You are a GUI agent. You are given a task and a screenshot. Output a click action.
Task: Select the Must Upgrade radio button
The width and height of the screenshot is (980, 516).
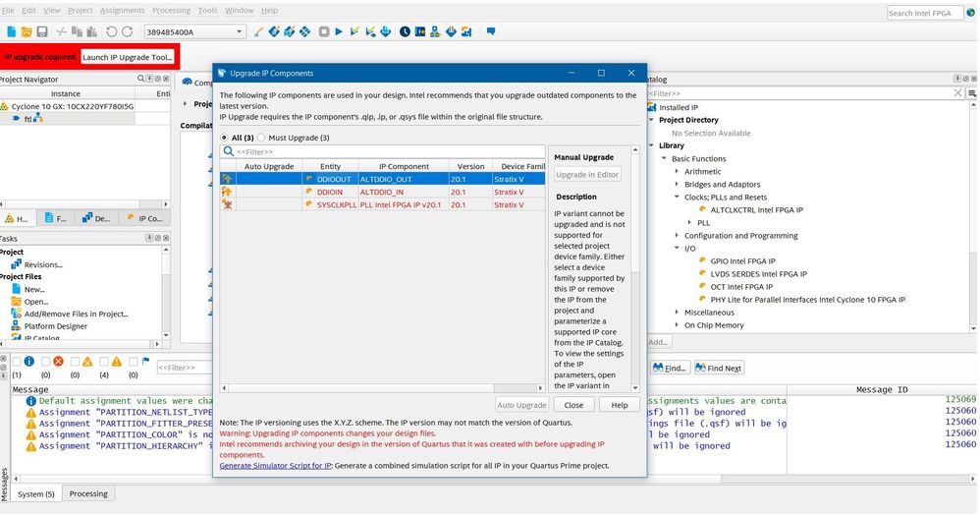pos(261,138)
